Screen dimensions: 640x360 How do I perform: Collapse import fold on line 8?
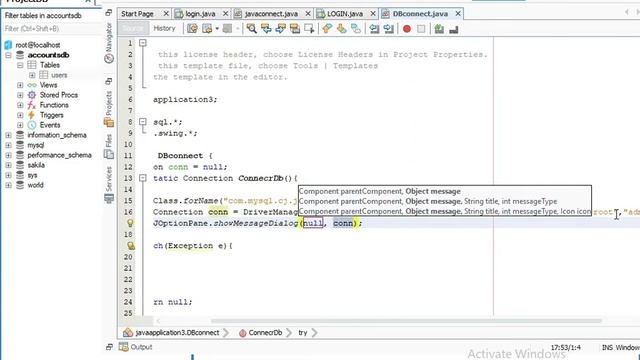pos(142,122)
